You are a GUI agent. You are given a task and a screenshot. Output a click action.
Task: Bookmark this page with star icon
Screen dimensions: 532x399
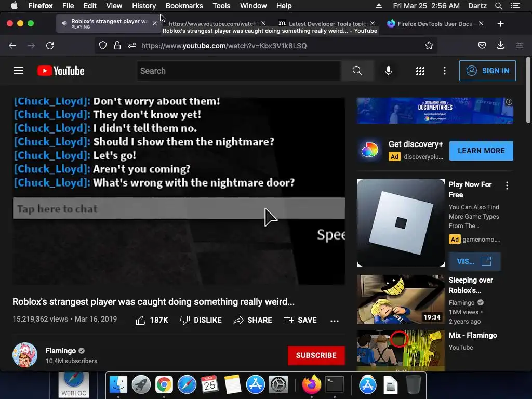click(x=429, y=46)
